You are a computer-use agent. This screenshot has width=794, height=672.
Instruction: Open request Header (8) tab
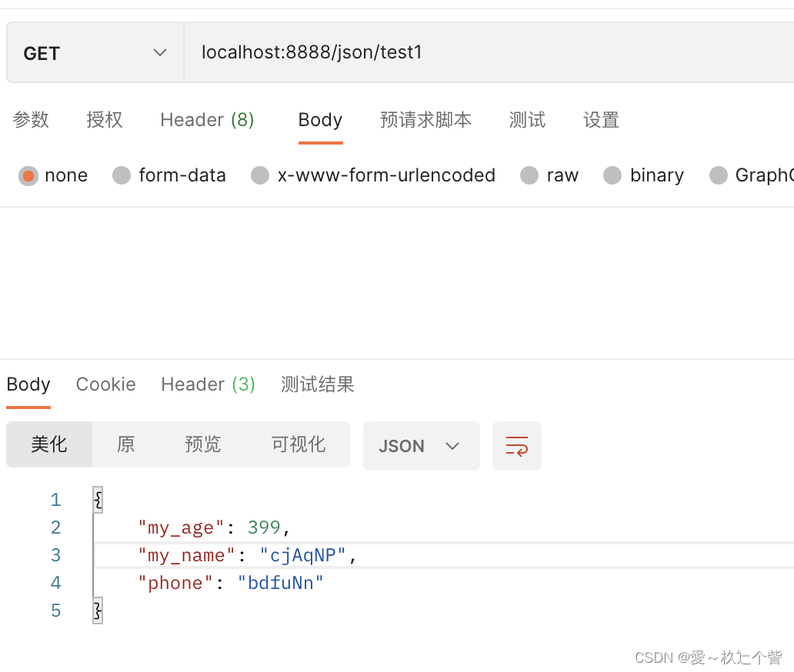[x=207, y=120]
